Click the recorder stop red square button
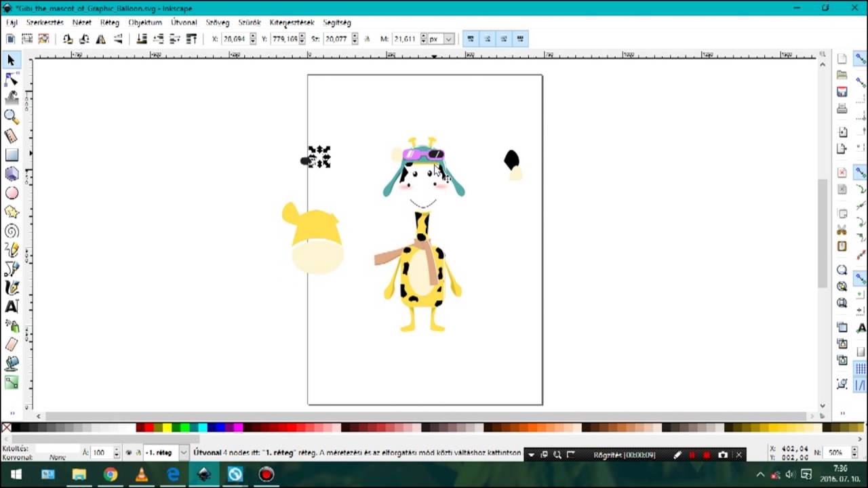This screenshot has width=868, height=488. click(707, 455)
